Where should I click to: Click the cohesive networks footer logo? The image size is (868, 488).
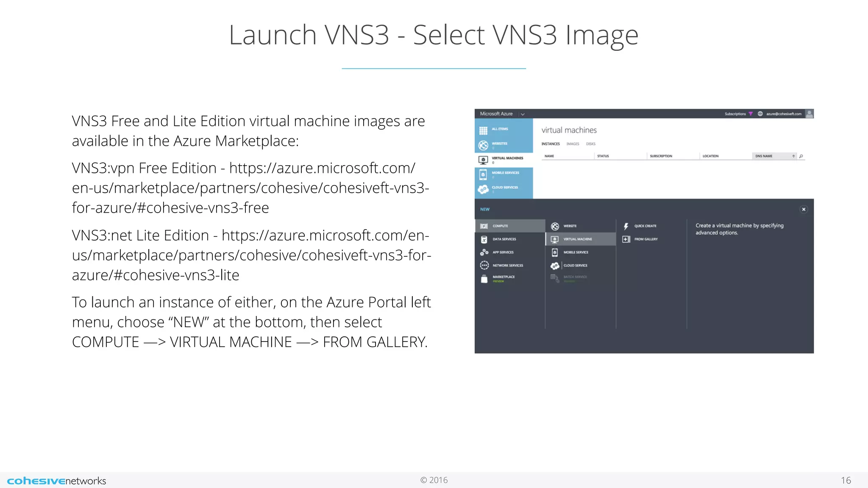56,481
